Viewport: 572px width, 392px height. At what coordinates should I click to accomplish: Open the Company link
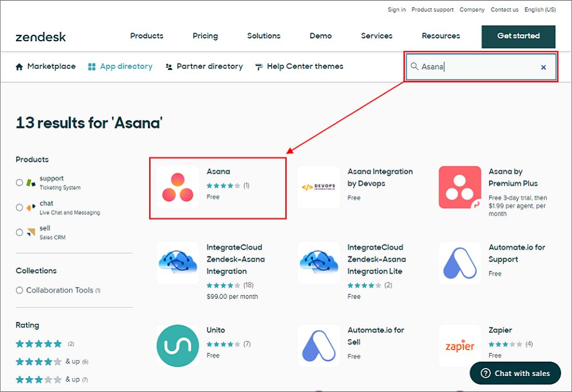[472, 10]
